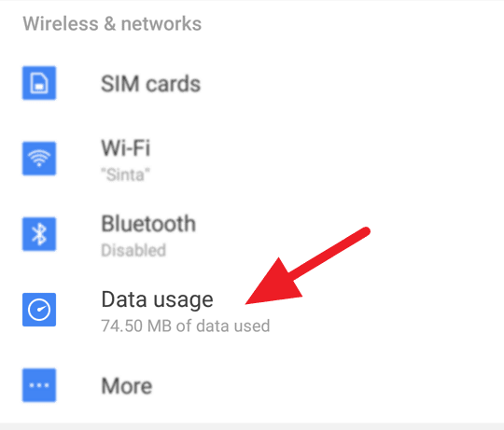Click the red arrow annotation

coord(308,266)
